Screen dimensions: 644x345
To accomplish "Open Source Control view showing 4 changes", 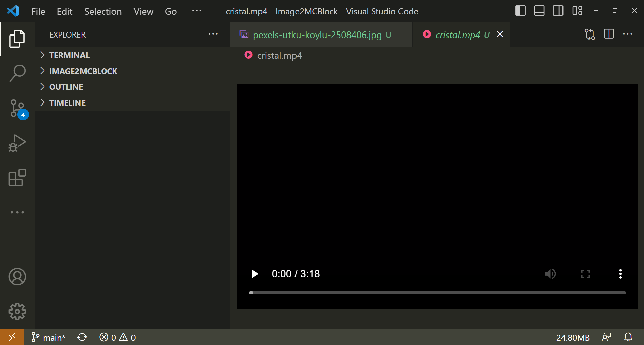I will [17, 109].
